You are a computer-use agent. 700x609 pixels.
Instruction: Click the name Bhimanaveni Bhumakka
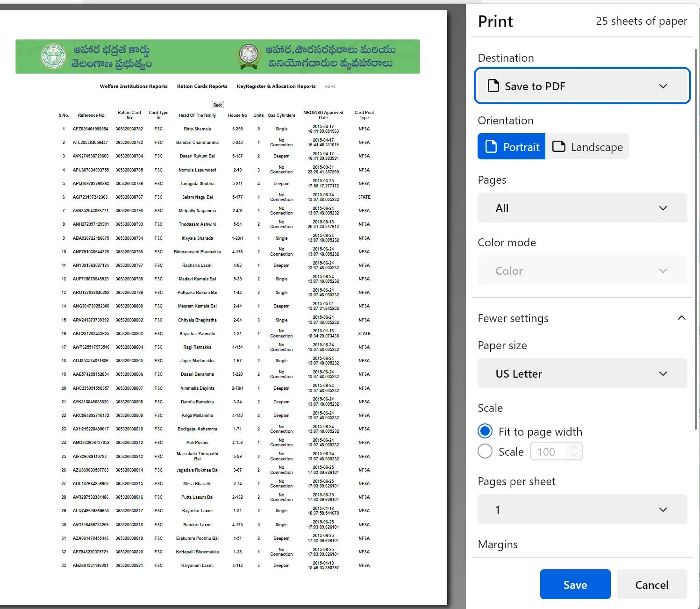tap(197, 252)
